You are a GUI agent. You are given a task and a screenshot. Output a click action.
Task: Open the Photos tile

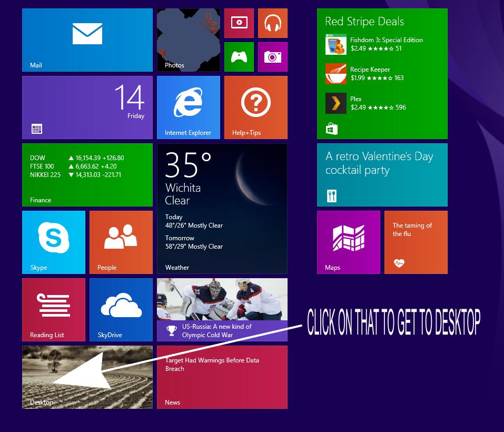(x=189, y=40)
